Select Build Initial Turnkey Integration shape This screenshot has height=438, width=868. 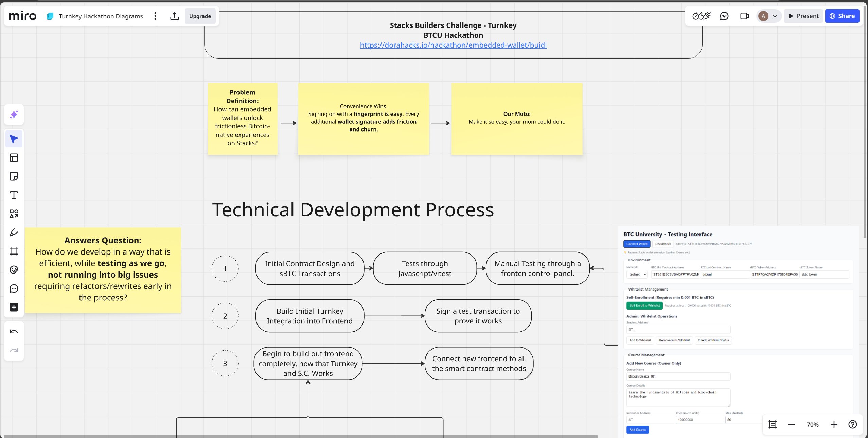click(x=310, y=316)
